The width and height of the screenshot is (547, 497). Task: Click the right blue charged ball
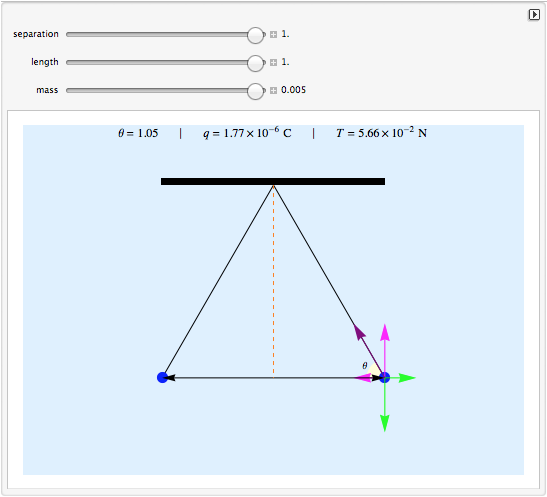tap(384, 377)
